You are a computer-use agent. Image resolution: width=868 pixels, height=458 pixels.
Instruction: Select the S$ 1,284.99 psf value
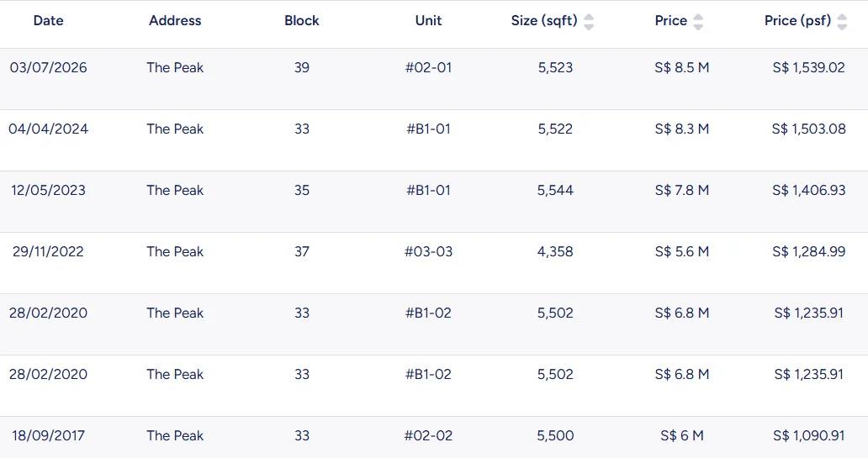coord(809,251)
